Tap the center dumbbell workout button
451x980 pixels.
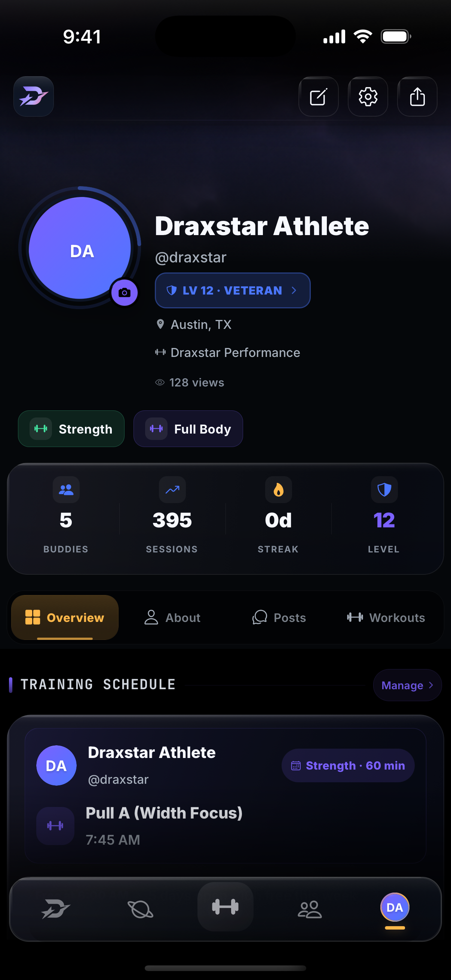[x=225, y=907]
